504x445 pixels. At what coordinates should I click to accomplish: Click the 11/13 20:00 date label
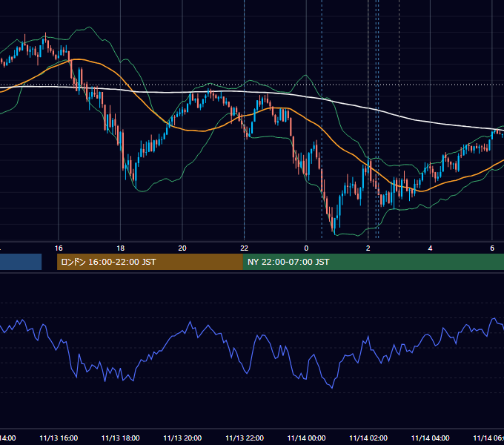[x=182, y=438]
